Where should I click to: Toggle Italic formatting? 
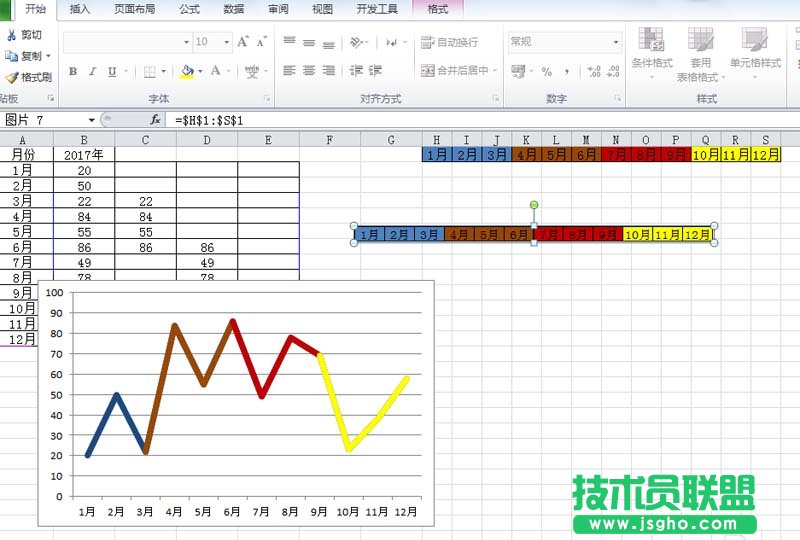92,71
